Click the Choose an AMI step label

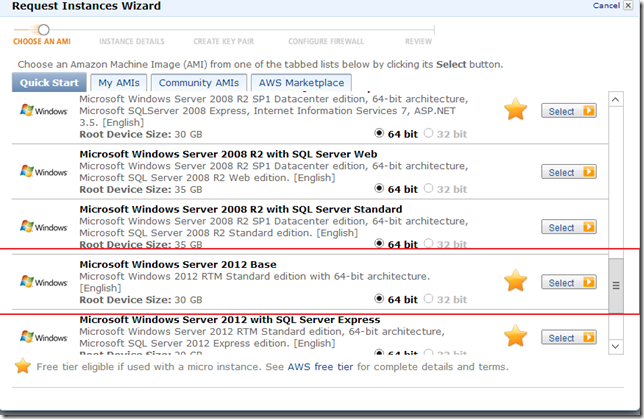pos(42,41)
